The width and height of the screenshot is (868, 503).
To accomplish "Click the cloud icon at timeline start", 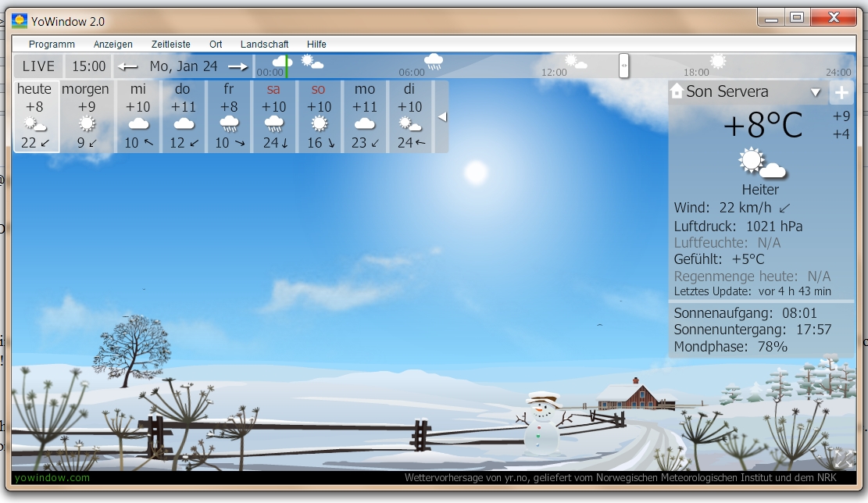I will pos(282,60).
